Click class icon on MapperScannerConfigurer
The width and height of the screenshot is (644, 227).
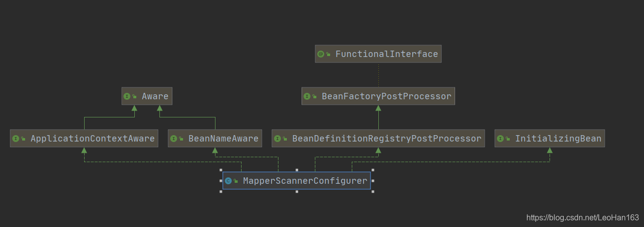coord(228,181)
